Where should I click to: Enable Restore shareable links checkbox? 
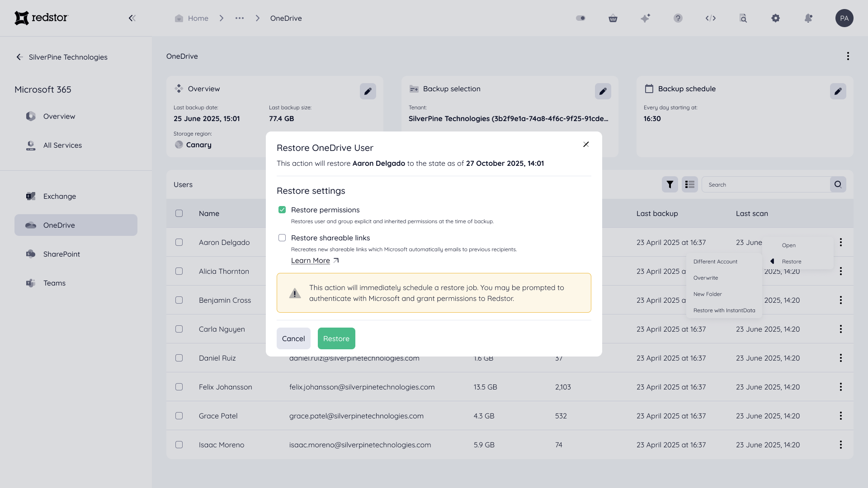tap(282, 238)
